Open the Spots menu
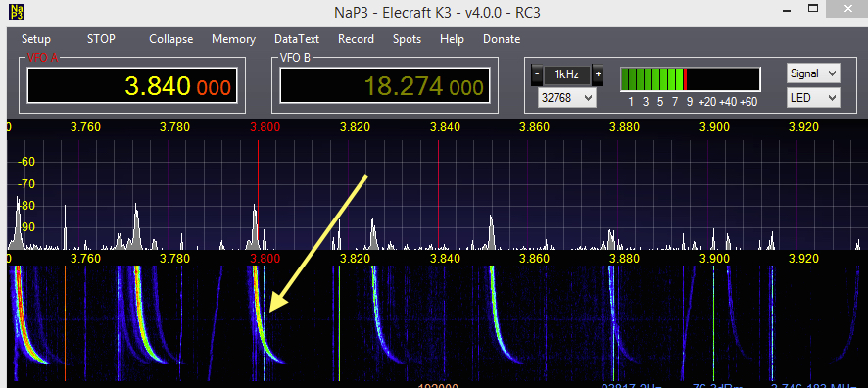Image resolution: width=868 pixels, height=388 pixels. tap(407, 39)
